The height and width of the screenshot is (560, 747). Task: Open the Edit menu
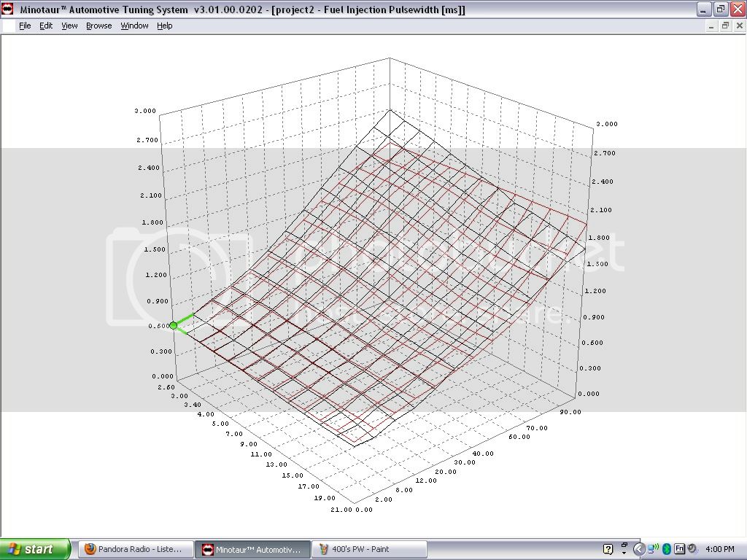pos(46,26)
